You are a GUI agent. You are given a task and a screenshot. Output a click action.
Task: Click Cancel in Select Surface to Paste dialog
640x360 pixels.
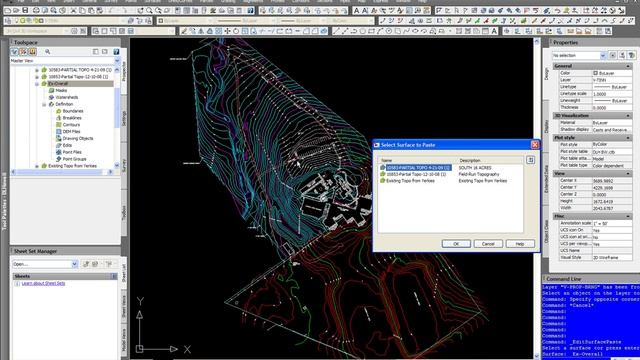[488, 244]
